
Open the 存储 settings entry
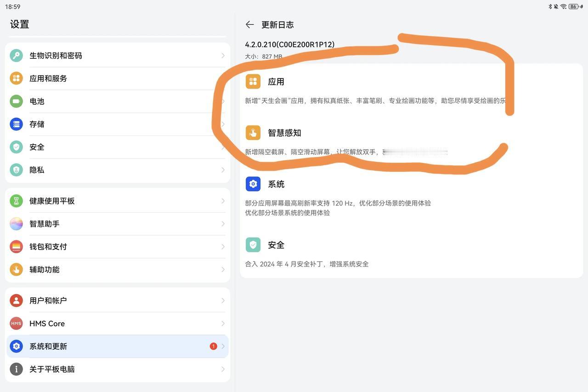(x=118, y=124)
